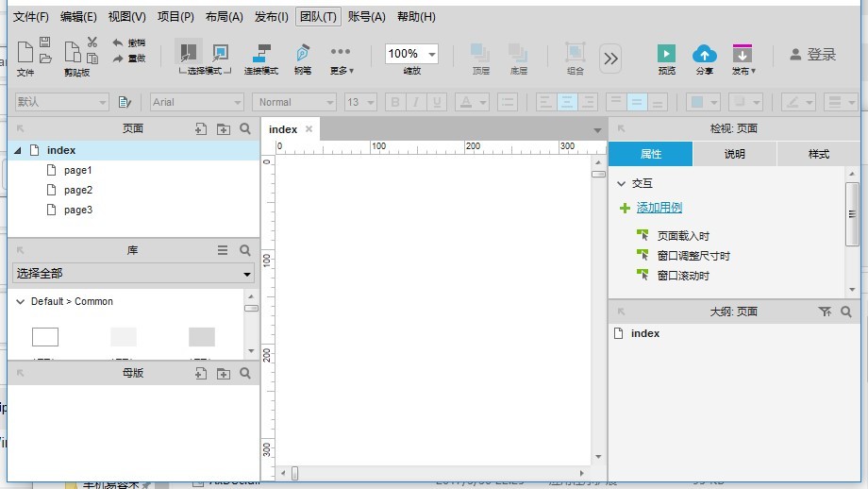The height and width of the screenshot is (489, 868).
Task: Toggle Underline formatting
Action: [x=437, y=102]
